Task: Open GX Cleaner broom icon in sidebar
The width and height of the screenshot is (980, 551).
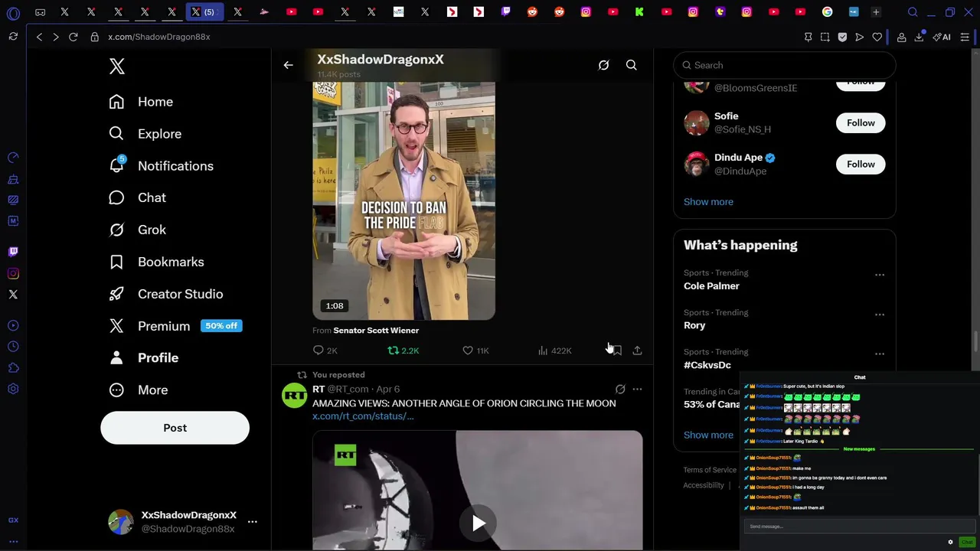Action: (13, 179)
